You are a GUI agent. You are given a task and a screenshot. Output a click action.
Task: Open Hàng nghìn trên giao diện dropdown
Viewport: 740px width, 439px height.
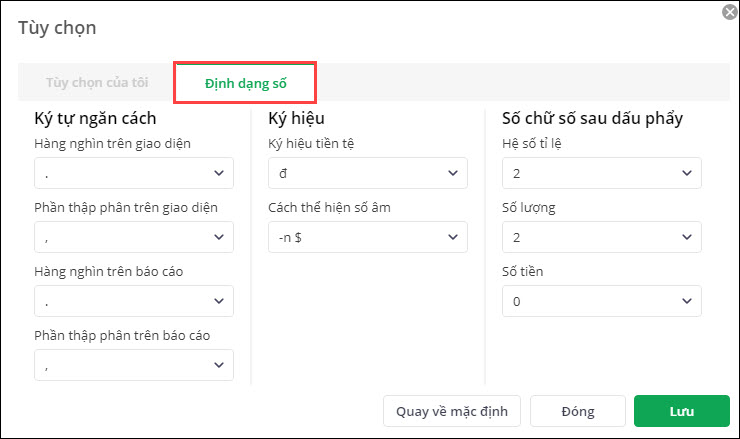tap(133, 173)
